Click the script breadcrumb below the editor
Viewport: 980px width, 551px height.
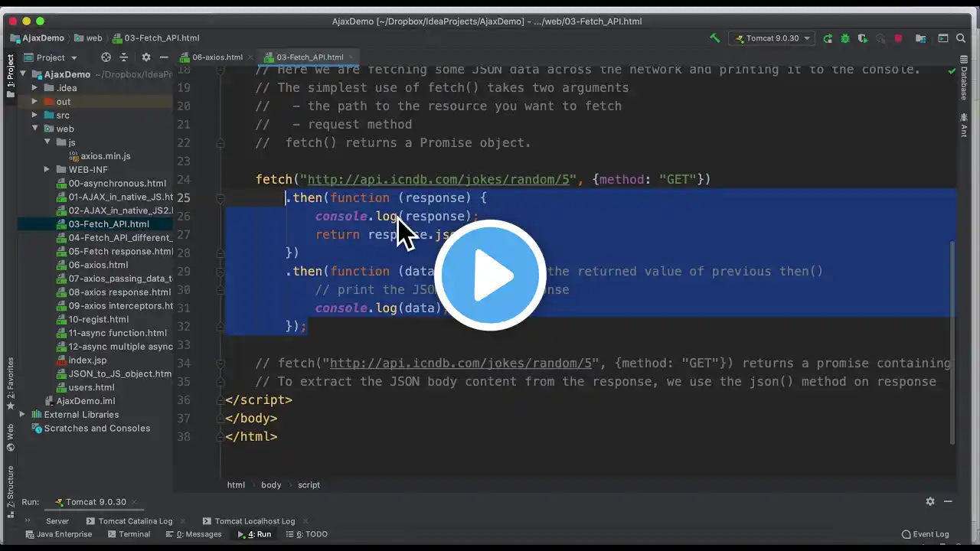[309, 485]
